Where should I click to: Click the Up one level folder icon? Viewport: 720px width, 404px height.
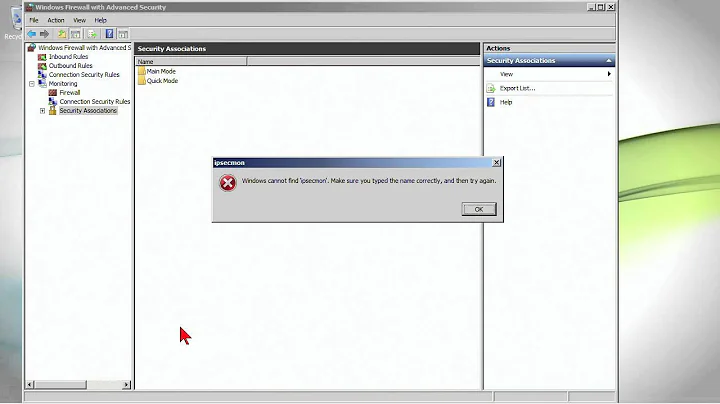(62, 34)
